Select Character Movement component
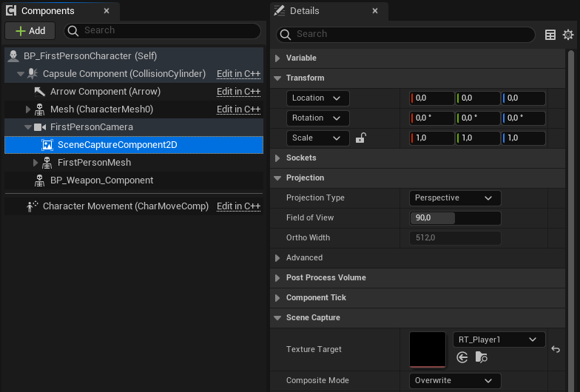Viewport: 580px width, 392px height. click(x=125, y=206)
